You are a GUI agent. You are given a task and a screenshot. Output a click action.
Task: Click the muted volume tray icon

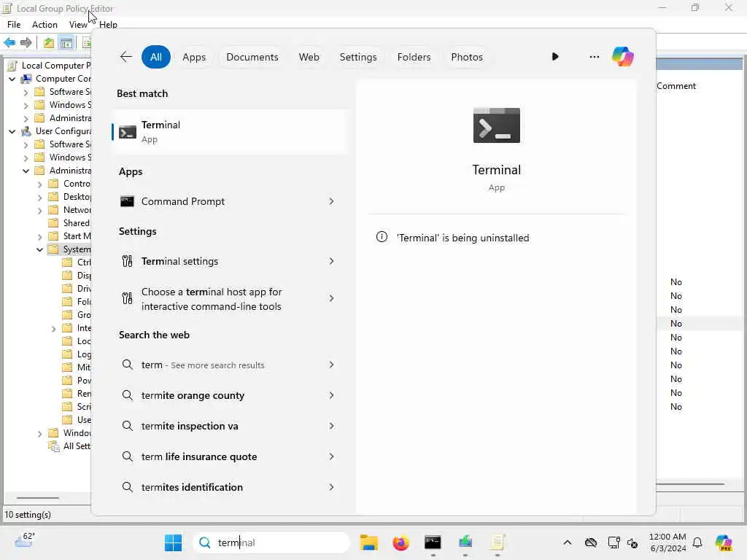click(632, 542)
